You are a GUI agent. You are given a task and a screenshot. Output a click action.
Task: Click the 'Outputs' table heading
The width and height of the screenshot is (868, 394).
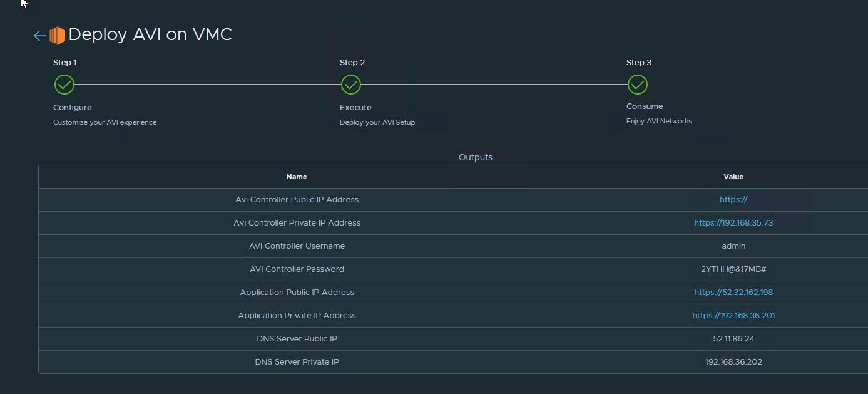[x=476, y=157]
